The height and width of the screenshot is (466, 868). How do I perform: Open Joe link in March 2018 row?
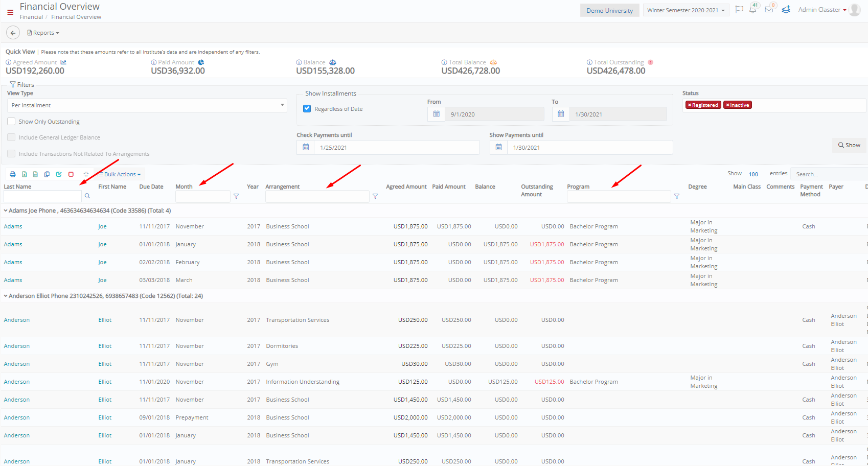tap(102, 280)
